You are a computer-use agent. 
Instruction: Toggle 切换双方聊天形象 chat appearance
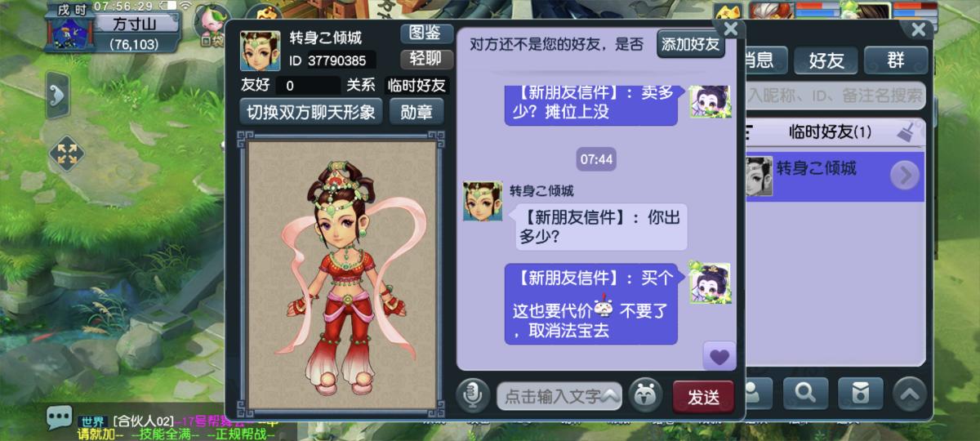click(311, 112)
